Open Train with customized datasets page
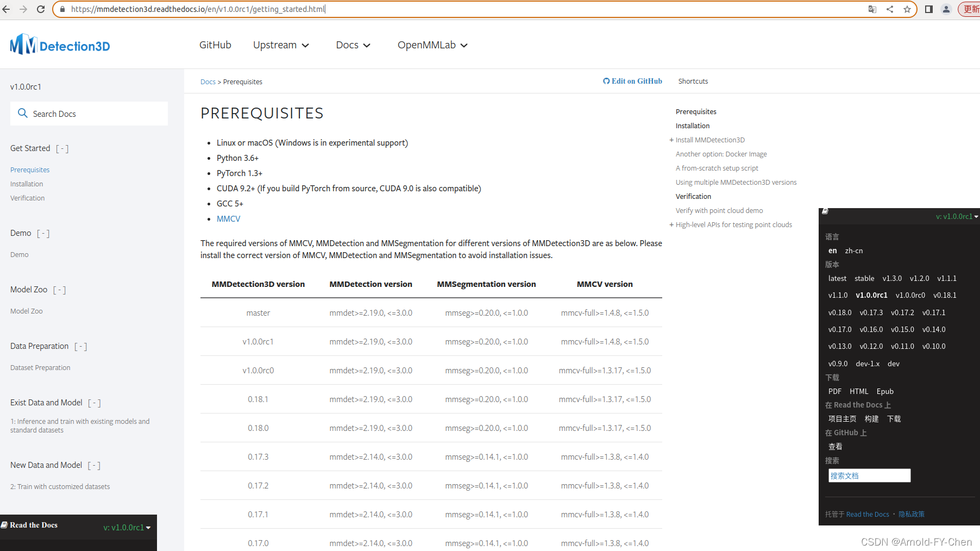Screen dimensions: 980x551 [x=60, y=487]
